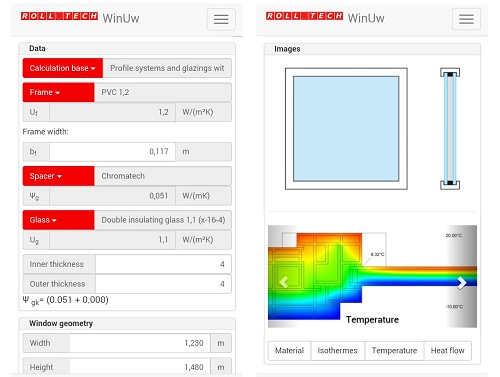
Task: Show the Temperature view
Action: click(x=394, y=350)
